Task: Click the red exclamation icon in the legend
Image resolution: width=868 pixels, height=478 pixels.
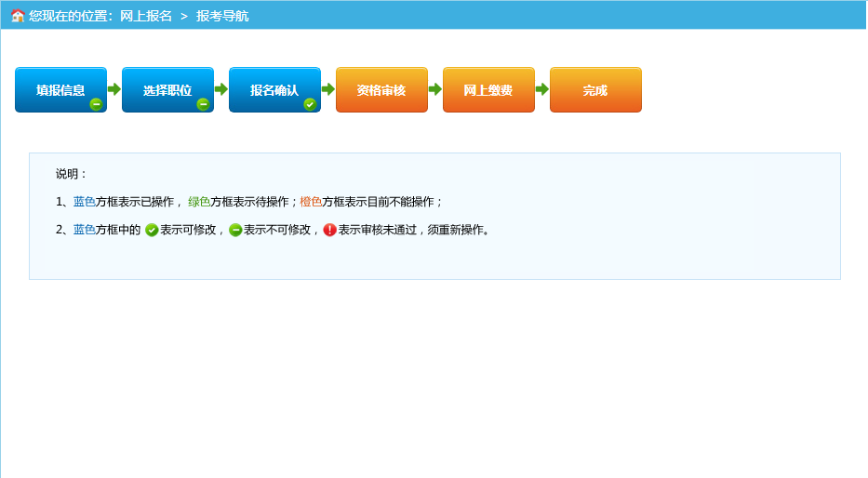Action: (x=329, y=230)
